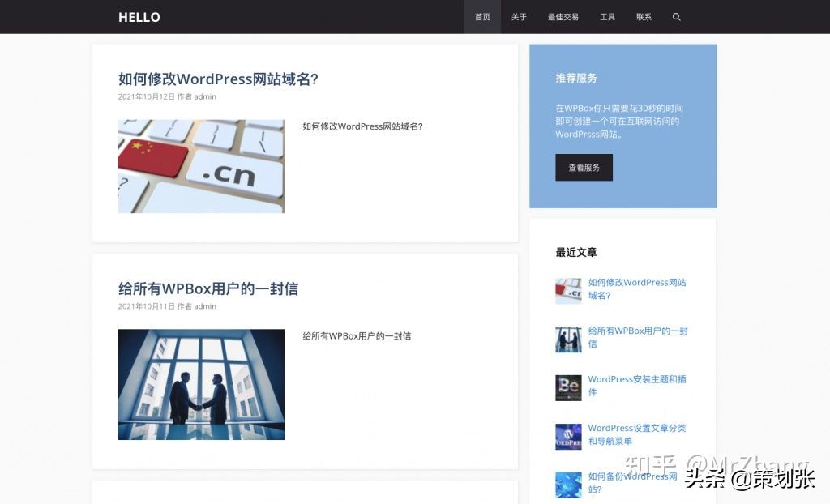
Task: Open the 关于 menu item
Action: tap(519, 17)
